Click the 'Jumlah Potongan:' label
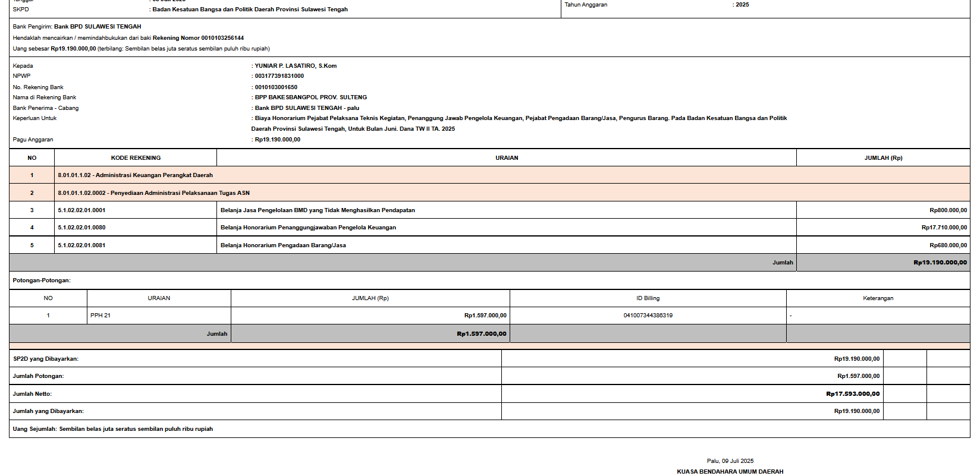The image size is (980, 476). [38, 376]
